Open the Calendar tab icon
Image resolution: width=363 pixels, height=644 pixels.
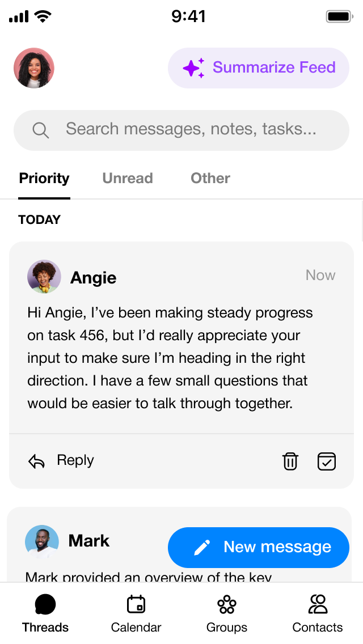[x=136, y=605]
